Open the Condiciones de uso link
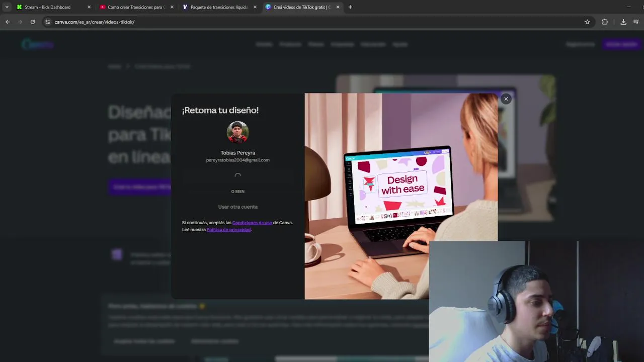This screenshot has width=644, height=362. point(252,223)
